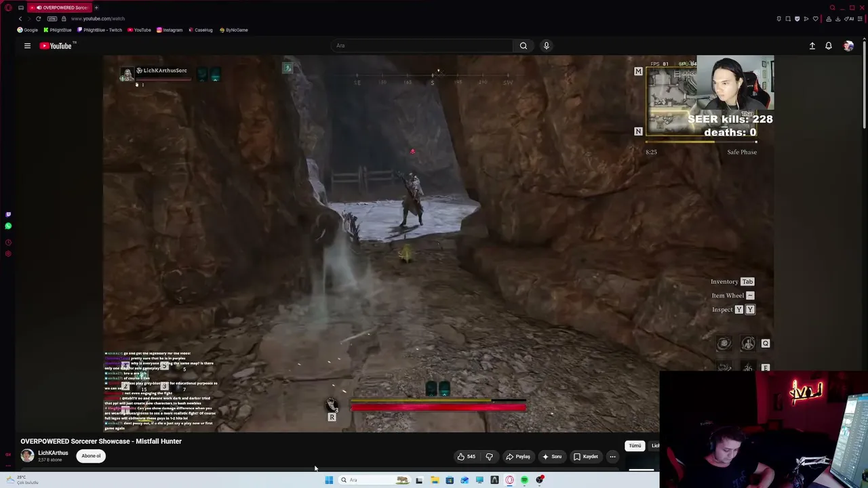Open the LichKArthus channel name link

coord(53,453)
